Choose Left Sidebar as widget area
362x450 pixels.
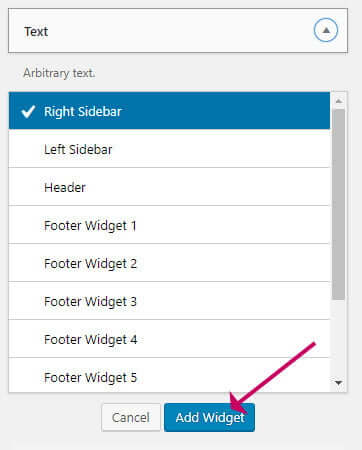[x=169, y=149]
